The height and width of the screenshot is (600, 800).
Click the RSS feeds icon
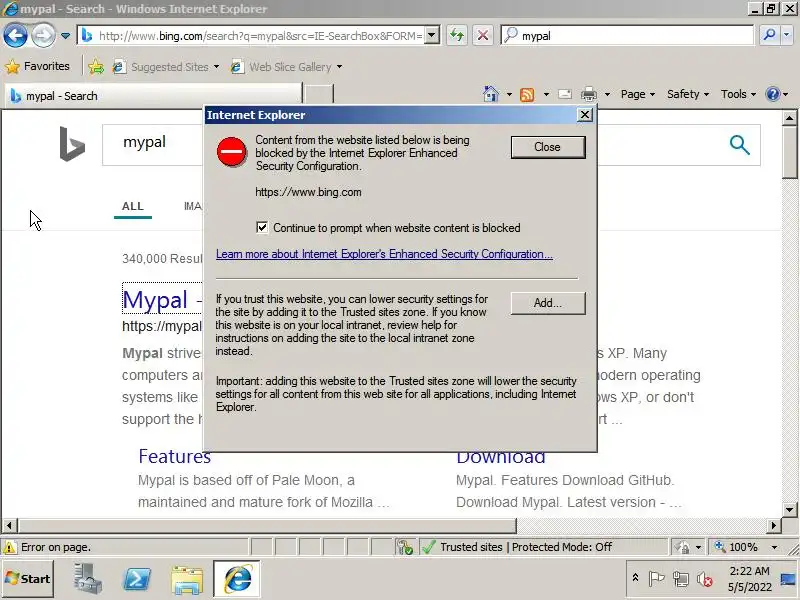[527, 94]
